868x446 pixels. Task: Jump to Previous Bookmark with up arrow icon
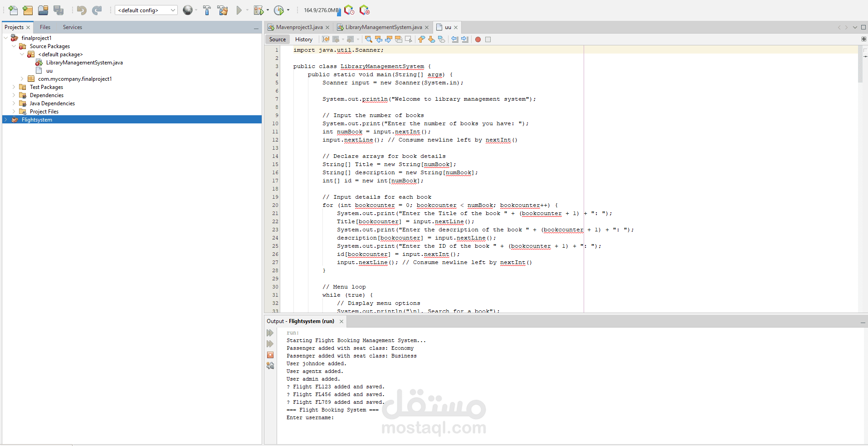[421, 39]
